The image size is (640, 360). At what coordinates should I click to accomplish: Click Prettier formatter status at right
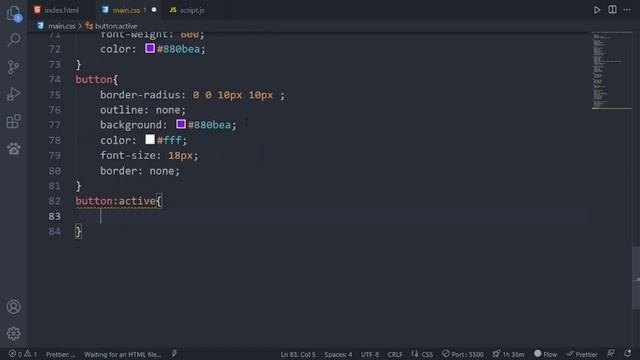582,354
